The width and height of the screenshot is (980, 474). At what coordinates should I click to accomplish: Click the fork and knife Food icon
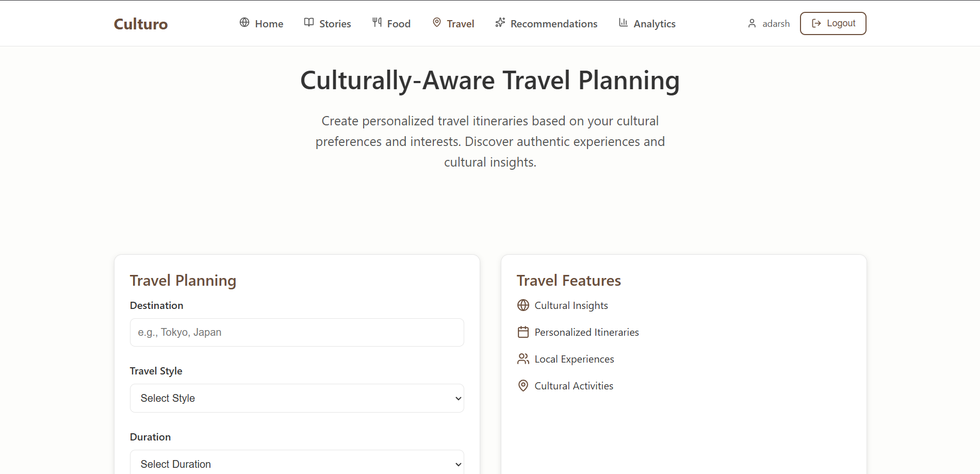tap(377, 22)
